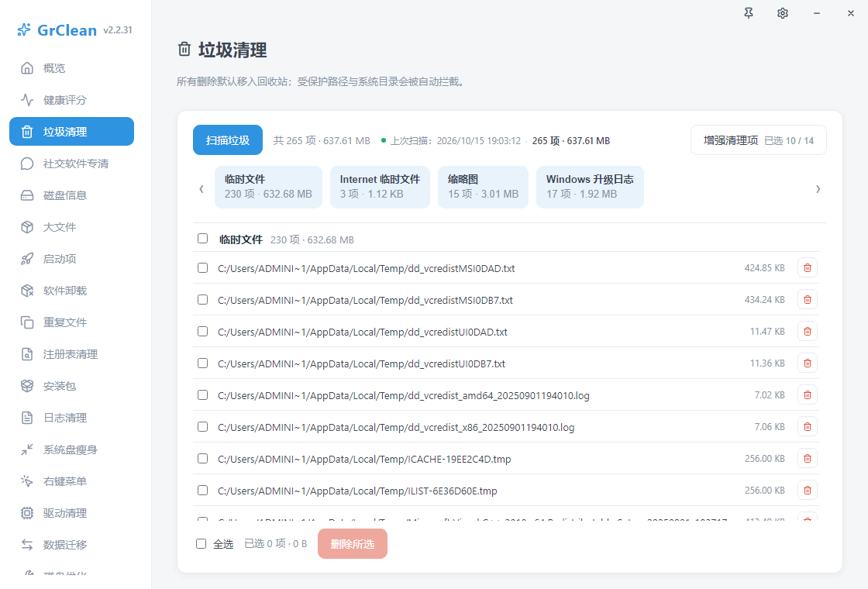
Task: Check the 临时文件 group header checkbox
Action: [202, 239]
